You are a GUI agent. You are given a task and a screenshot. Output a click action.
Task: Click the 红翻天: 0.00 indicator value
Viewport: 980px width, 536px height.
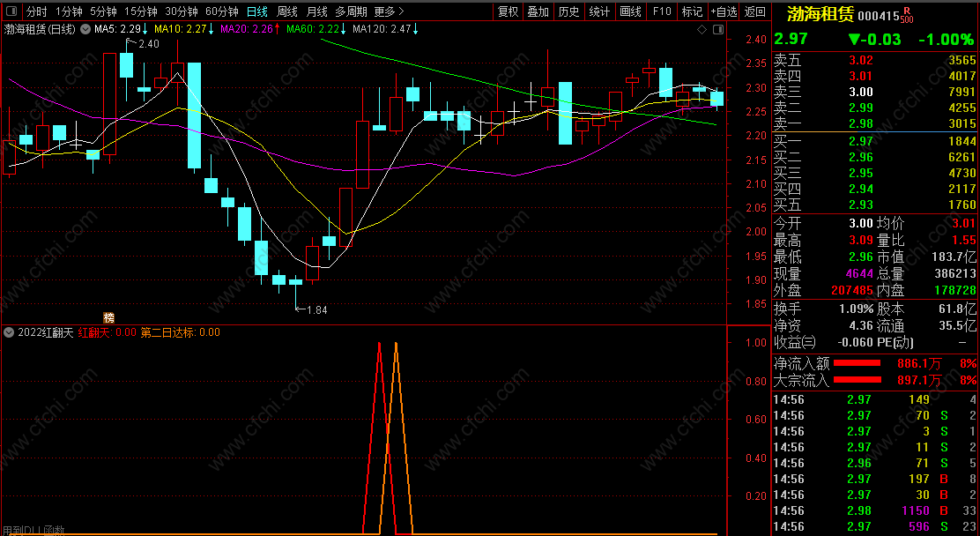(x=107, y=332)
